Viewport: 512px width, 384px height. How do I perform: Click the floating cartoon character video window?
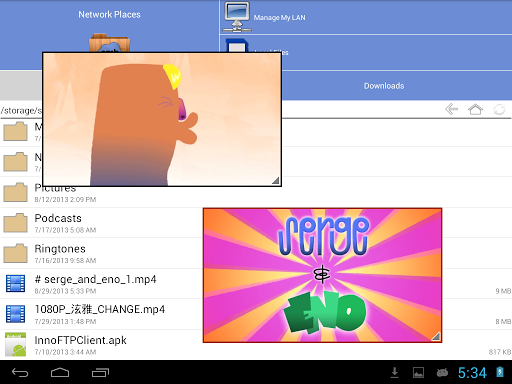click(x=162, y=119)
